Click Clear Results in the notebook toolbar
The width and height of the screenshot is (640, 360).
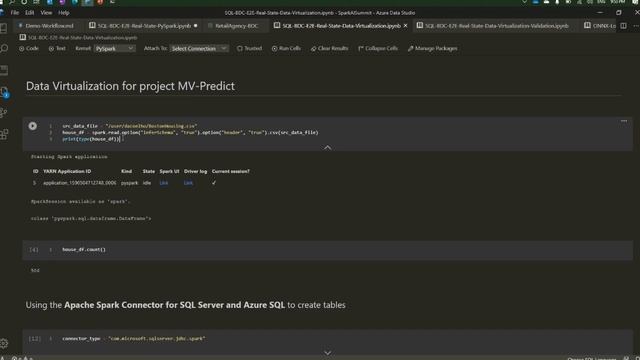click(329, 48)
